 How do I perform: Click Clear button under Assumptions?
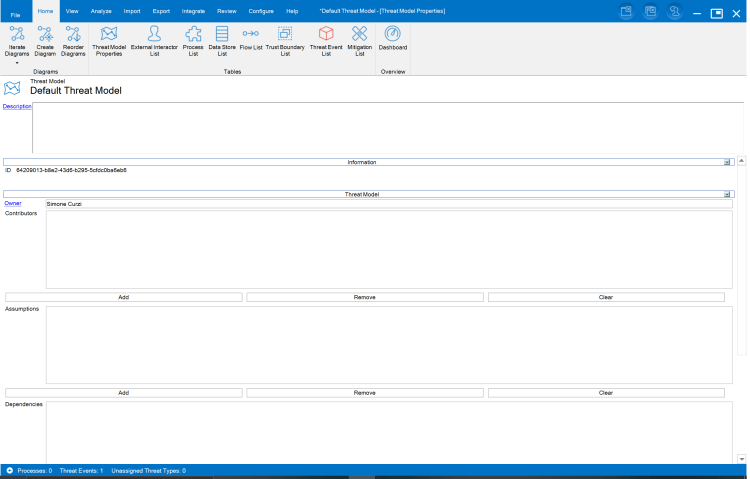[606, 393]
